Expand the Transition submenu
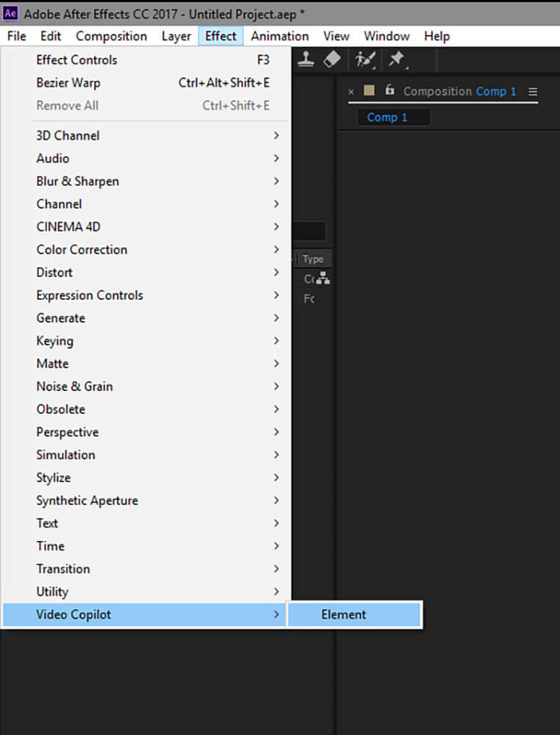The image size is (560, 735). 146,569
